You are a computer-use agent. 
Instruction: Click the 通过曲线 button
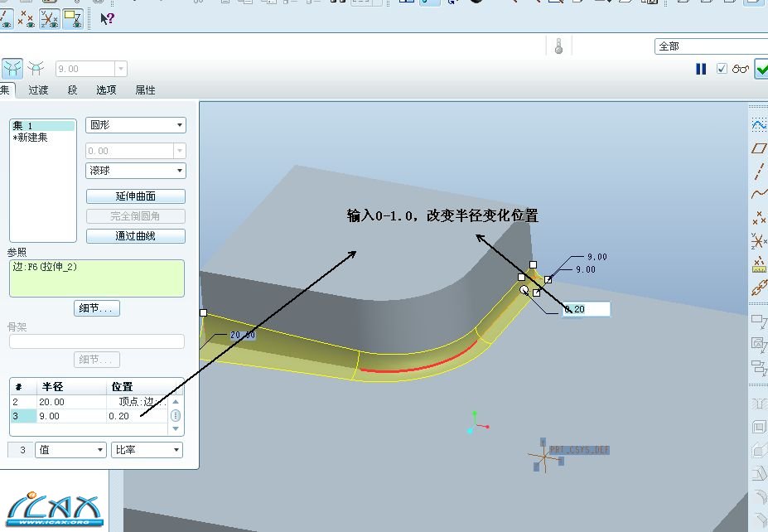pos(136,236)
